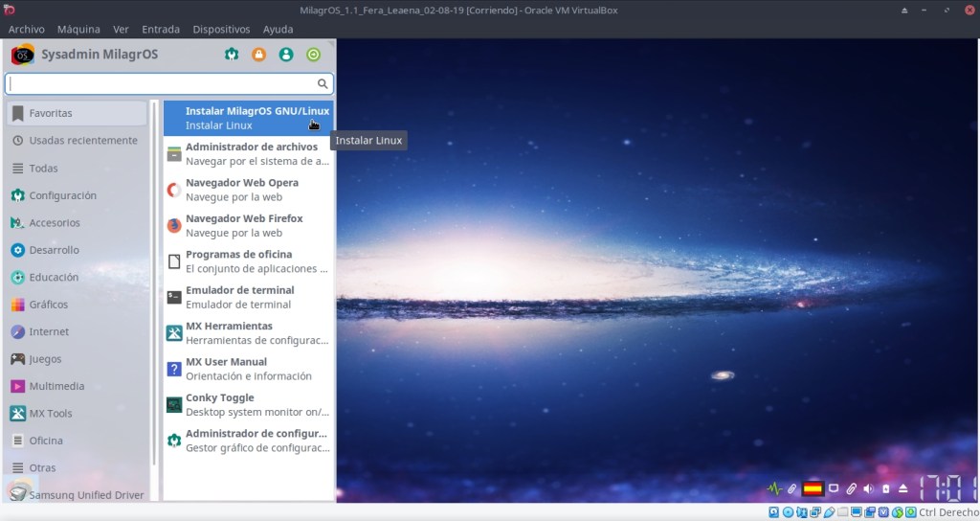
Task: Click VirtualBox hard disk activity indicator
Action: tap(773, 512)
